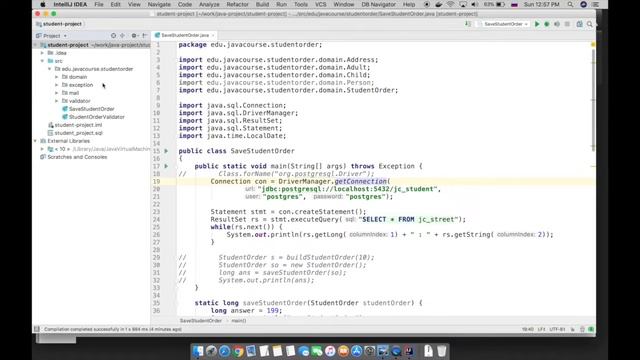Hide the Project tool window
The image size is (640, 360).
coord(144,36)
